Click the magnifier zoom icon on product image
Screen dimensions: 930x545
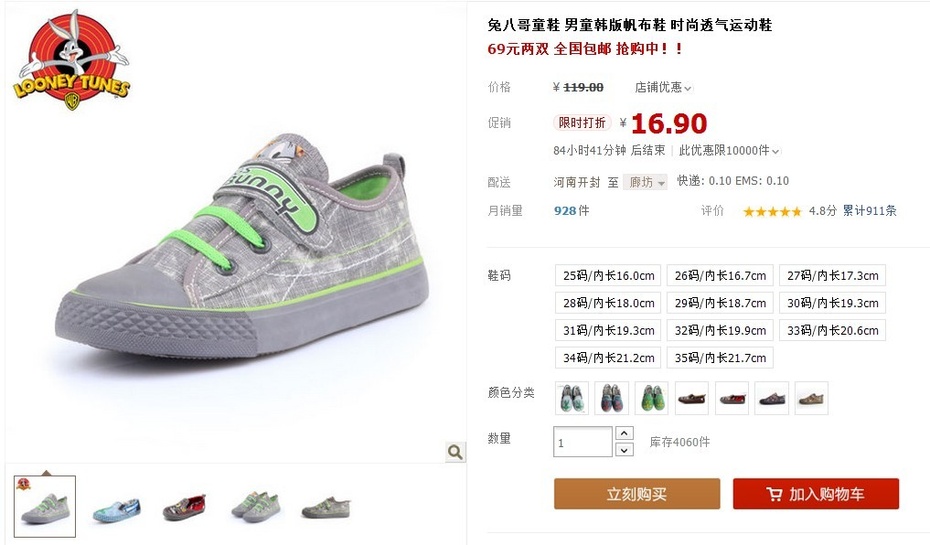pos(455,452)
